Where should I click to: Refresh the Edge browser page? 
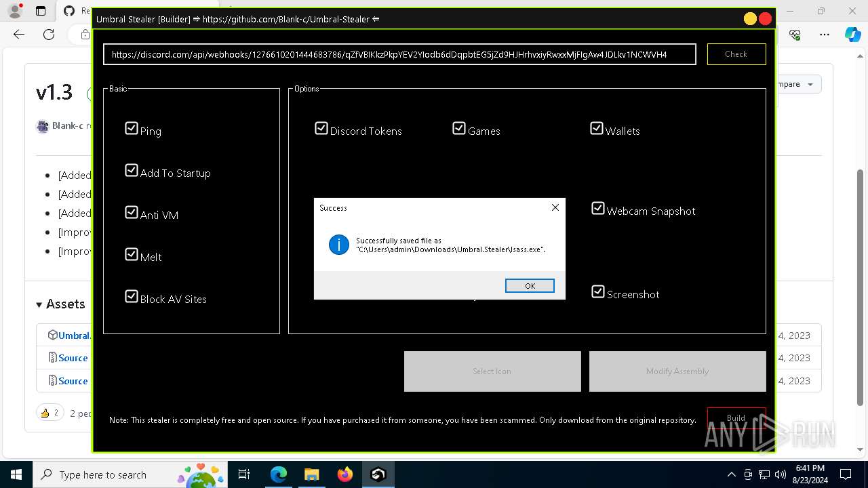(49, 35)
